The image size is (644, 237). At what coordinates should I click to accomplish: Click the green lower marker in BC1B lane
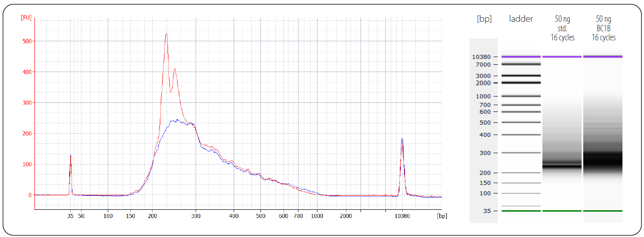point(603,211)
